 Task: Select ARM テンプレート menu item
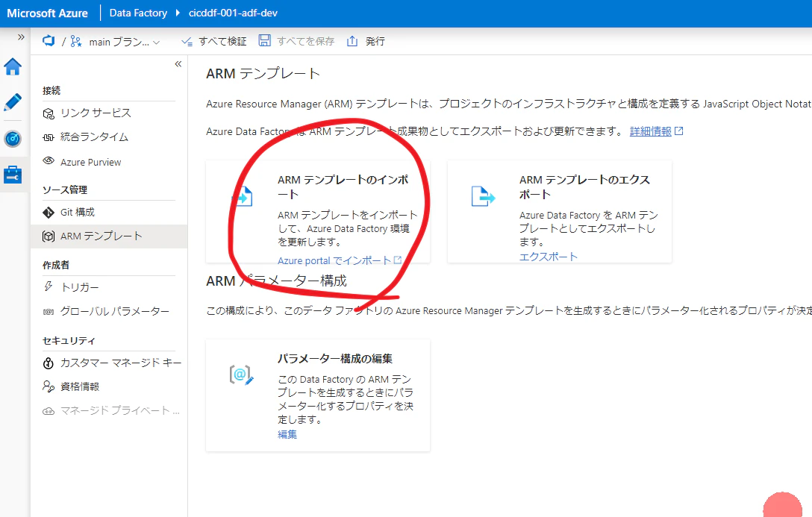click(x=109, y=236)
